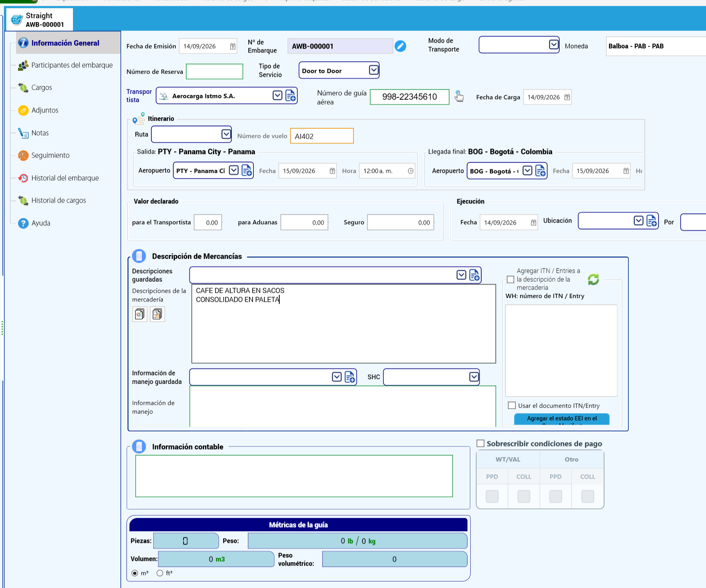Open calendar for Salida Fecha 15/09/2026
The width and height of the screenshot is (706, 588).
click(332, 171)
